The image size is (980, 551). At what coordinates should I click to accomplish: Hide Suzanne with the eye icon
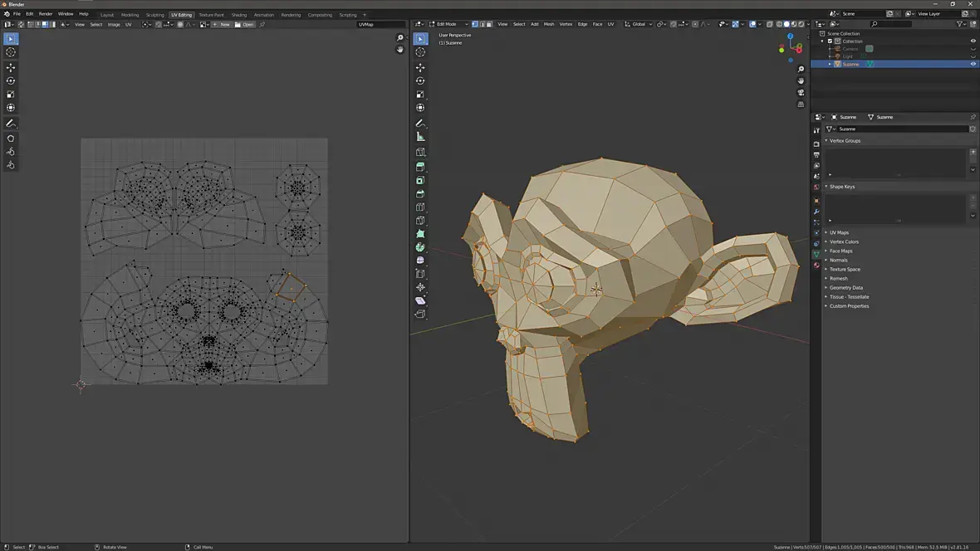coord(973,64)
